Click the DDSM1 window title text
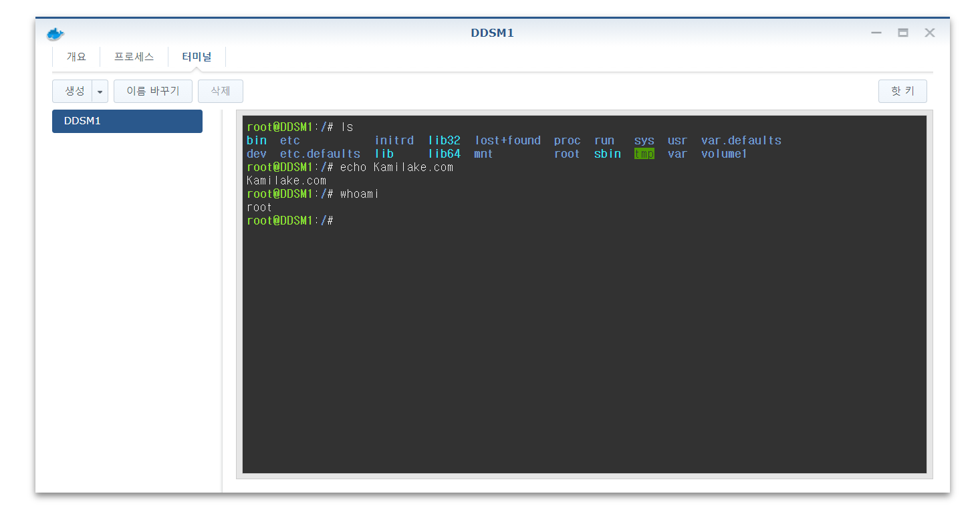980x520 pixels. click(492, 33)
